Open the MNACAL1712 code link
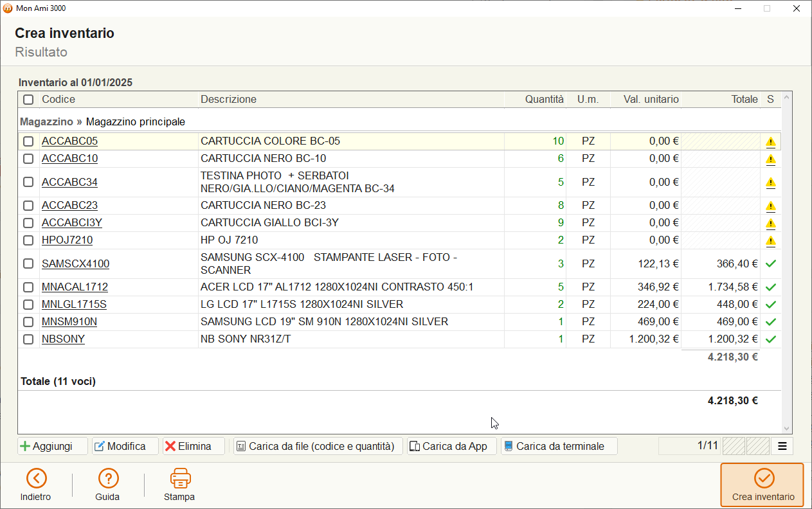Screen dimensions: 812x509 coord(75,287)
